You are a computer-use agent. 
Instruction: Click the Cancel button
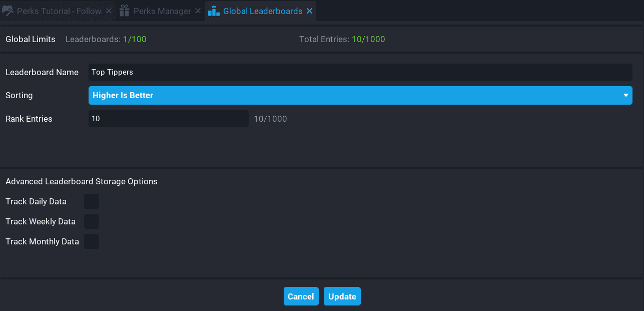tap(301, 296)
